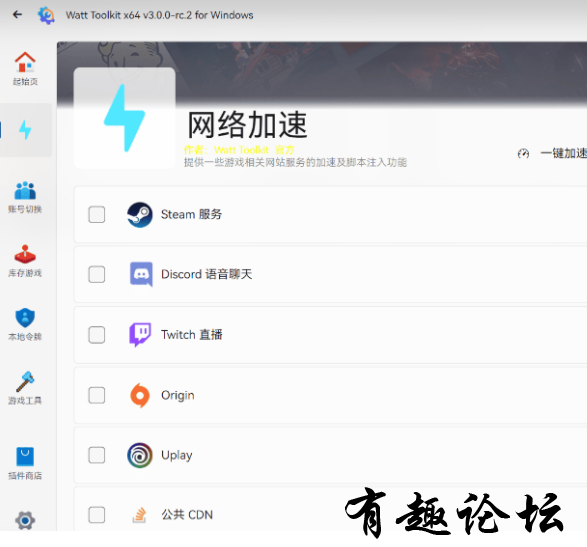Click the yellow 作者: Watt Toolkit 官方 text
Screen dimensions: 587x547
[x=239, y=150]
